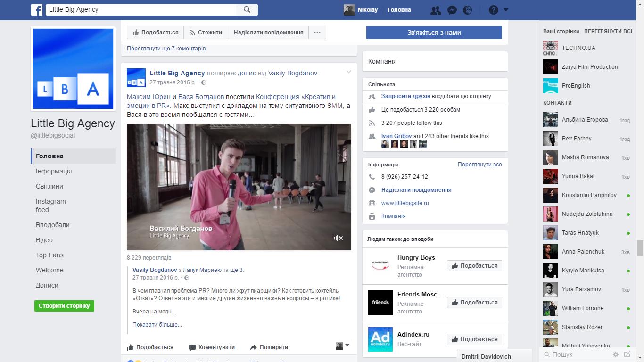This screenshot has width=644, height=362.
Task: Open chat with Konstantin Panphilov
Action: pyautogui.click(x=586, y=195)
